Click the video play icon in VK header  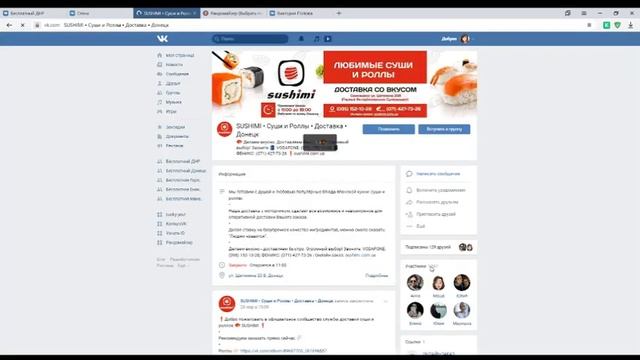tap(328, 39)
